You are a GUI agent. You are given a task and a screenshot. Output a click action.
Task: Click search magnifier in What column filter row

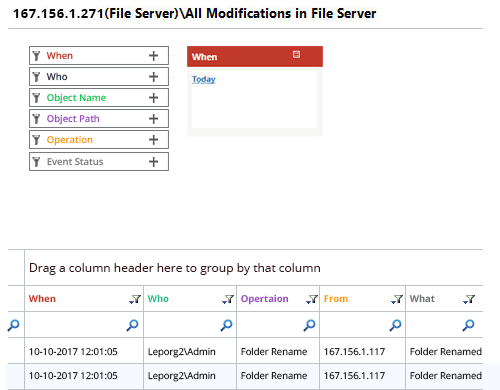pos(468,325)
